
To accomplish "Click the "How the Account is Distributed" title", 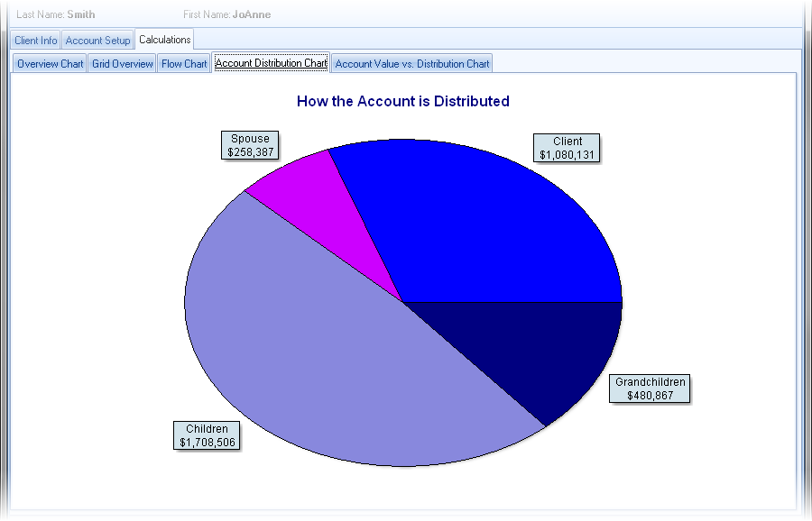I will 402,101.
